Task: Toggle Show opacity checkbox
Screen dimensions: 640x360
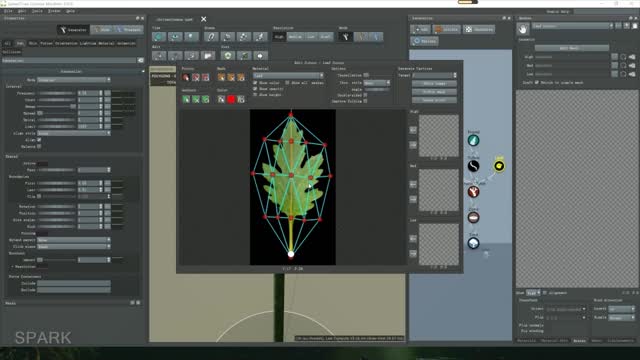Action: click(x=255, y=89)
